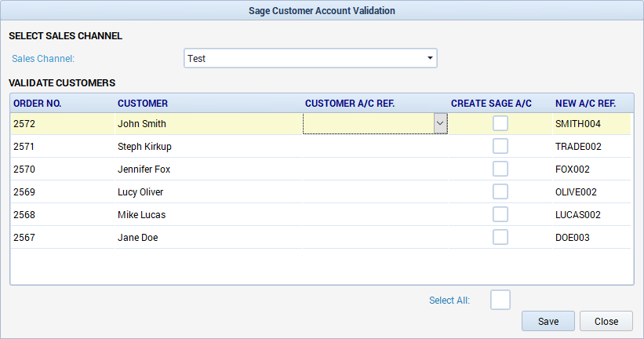This screenshot has width=644, height=339.
Task: Click the Customer A/C Ref cell for Lucy Oliver
Action: (375, 192)
